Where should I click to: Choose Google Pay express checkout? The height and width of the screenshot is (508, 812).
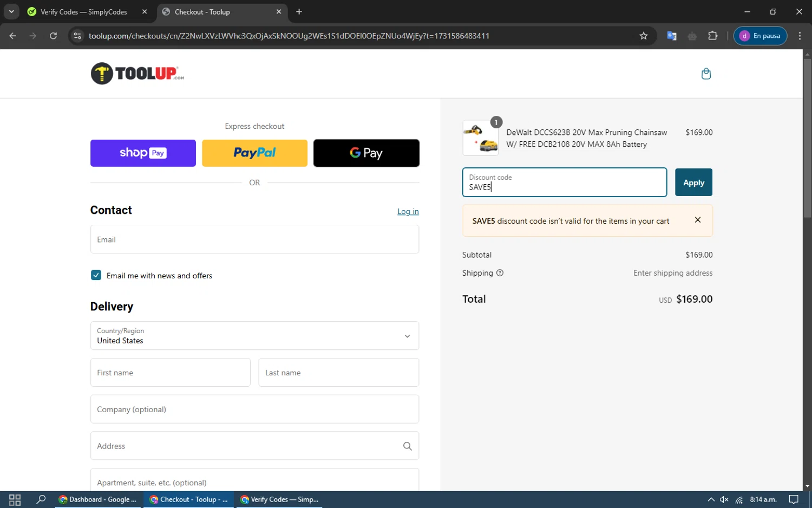click(x=366, y=153)
